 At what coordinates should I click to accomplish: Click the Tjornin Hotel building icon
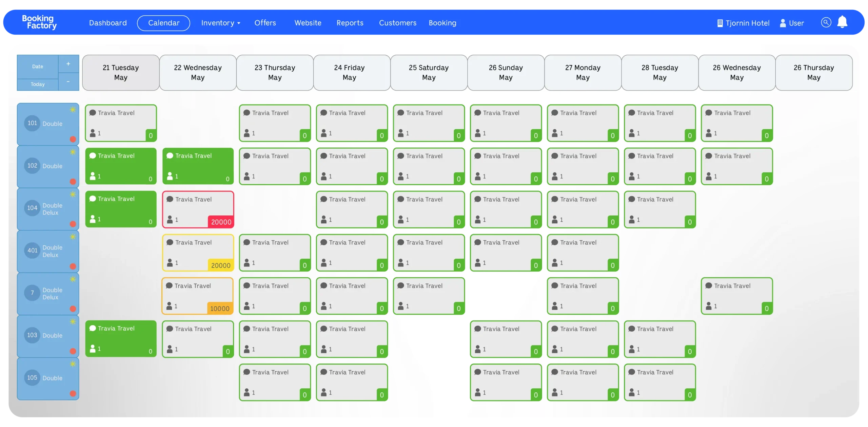point(719,23)
